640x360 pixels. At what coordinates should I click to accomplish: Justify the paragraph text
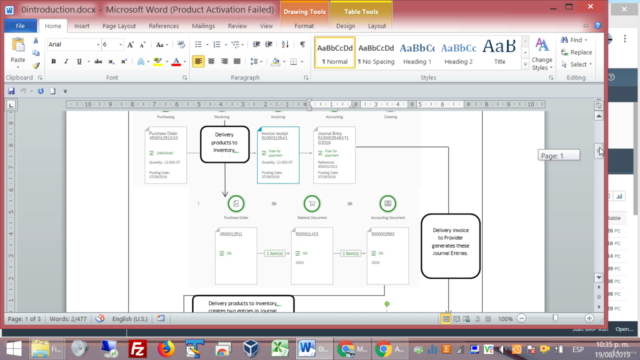[x=237, y=62]
